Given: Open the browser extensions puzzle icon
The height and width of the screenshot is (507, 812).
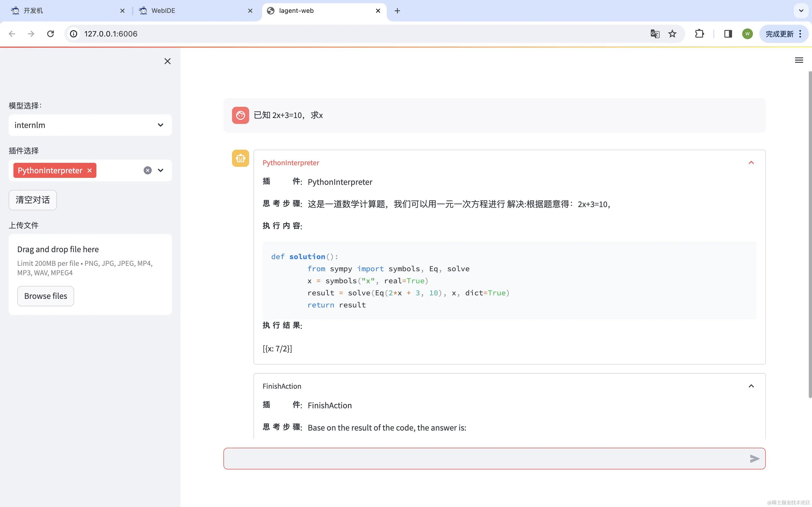Looking at the screenshot, I should pyautogui.click(x=699, y=34).
